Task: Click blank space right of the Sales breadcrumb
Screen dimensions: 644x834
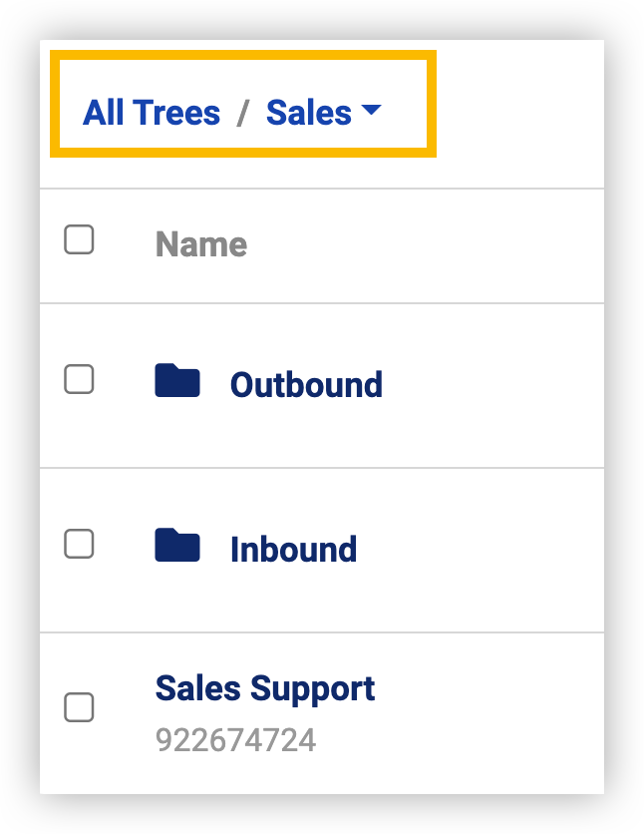Action: (518, 113)
